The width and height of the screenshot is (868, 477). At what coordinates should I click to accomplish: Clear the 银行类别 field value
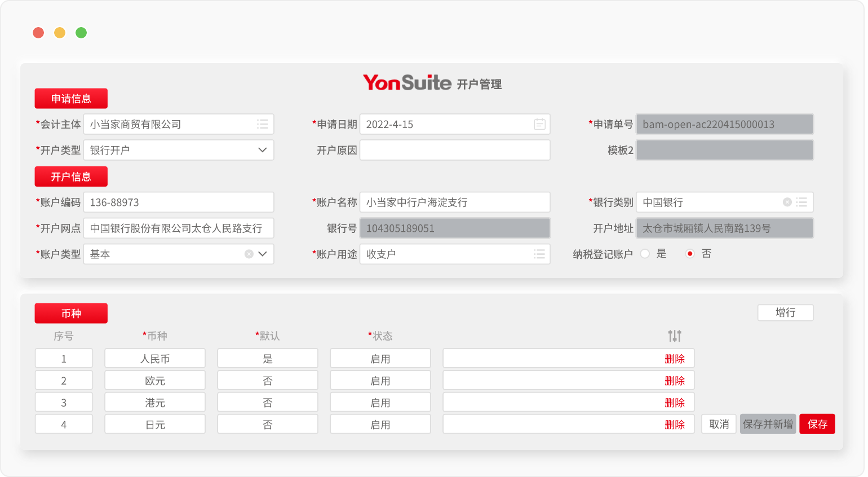(787, 202)
